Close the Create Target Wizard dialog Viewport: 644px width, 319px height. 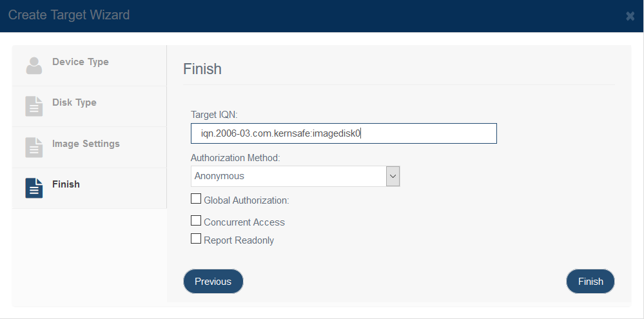(630, 16)
